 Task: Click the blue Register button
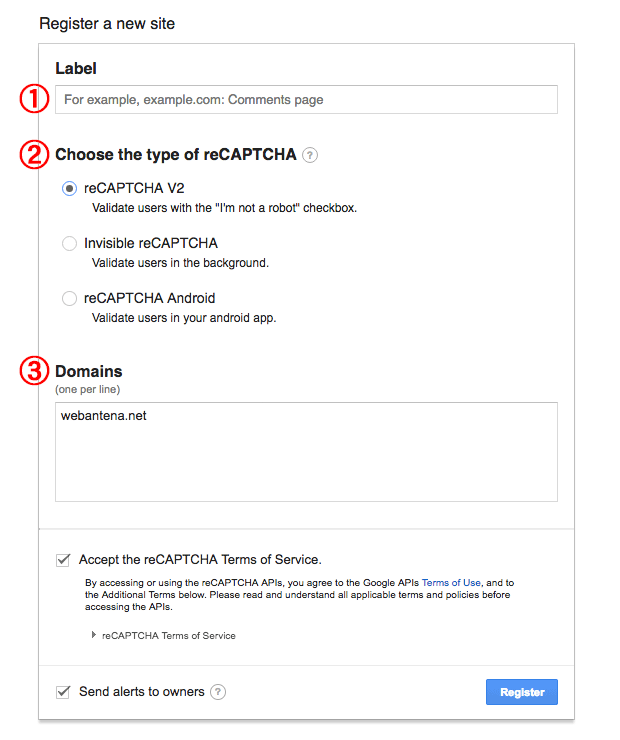522,692
